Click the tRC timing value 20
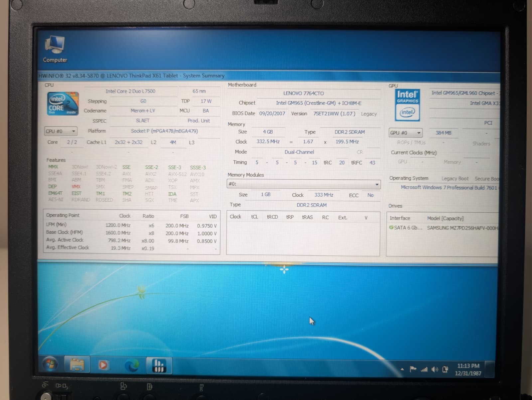The width and height of the screenshot is (532, 400). (342, 163)
